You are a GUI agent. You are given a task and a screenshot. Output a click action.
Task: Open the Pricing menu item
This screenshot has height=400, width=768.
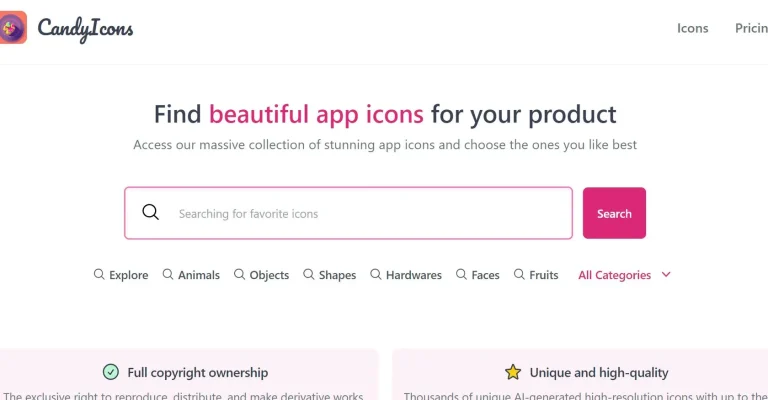(751, 28)
